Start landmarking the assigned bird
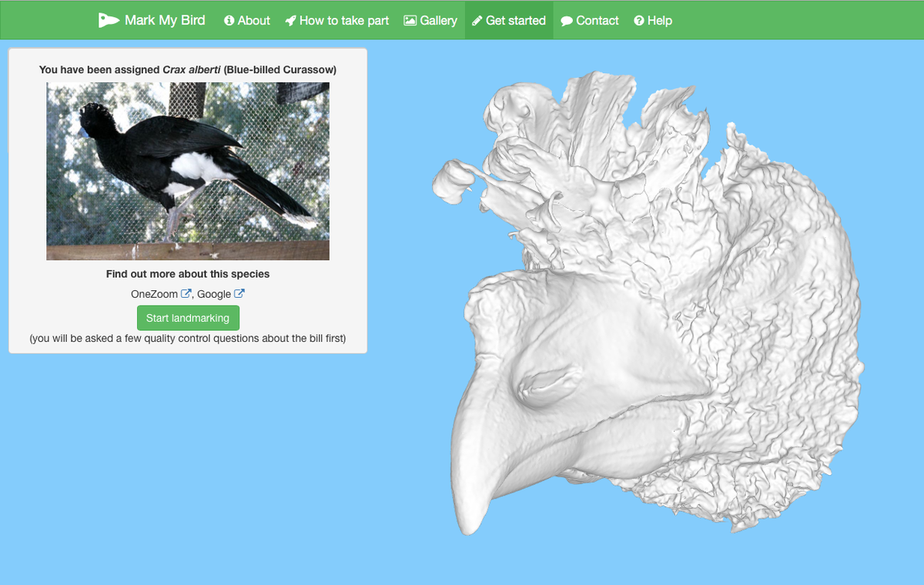Screen dimensions: 924x585 tap(188, 318)
